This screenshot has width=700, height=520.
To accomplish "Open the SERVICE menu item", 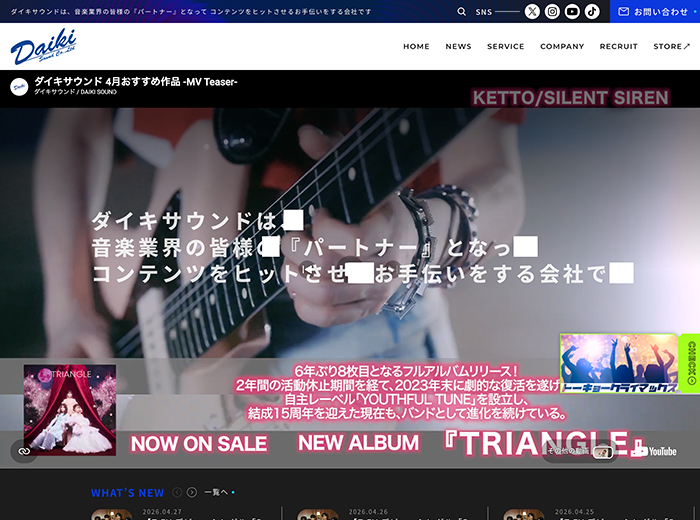I will [x=505, y=47].
